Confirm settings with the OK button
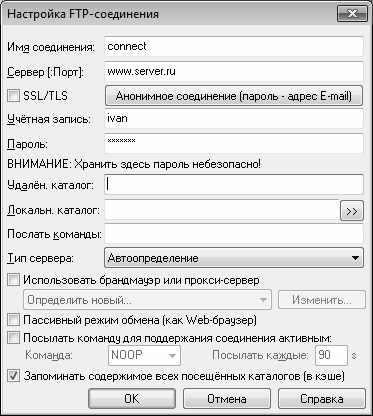Viewport: 373px width, 416px height. [132, 399]
